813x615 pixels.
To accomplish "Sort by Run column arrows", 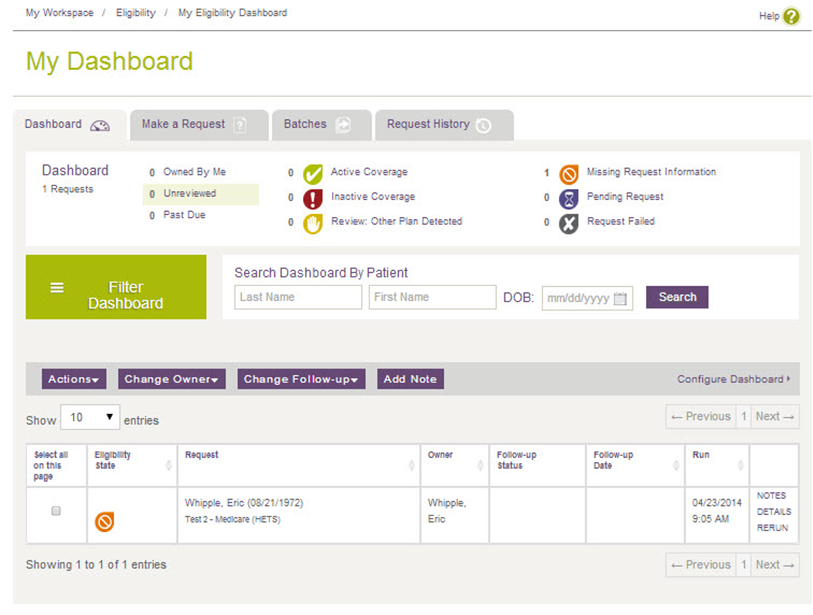I will click(x=740, y=465).
